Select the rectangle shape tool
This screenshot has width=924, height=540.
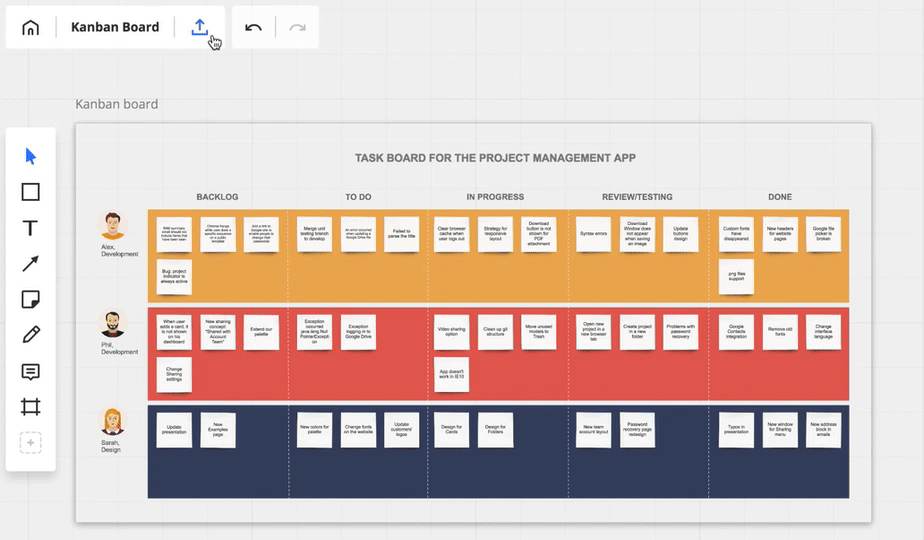[x=31, y=192]
